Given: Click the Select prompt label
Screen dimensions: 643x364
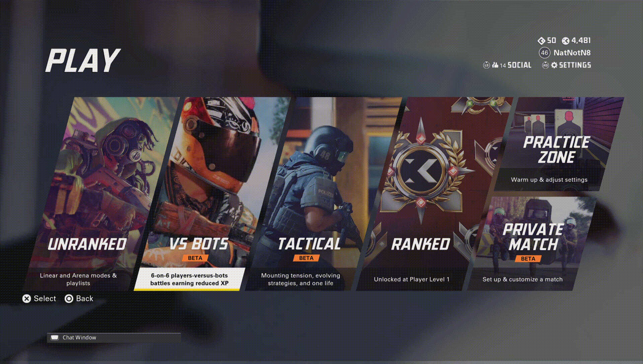Looking at the screenshot, I should coord(45,298).
